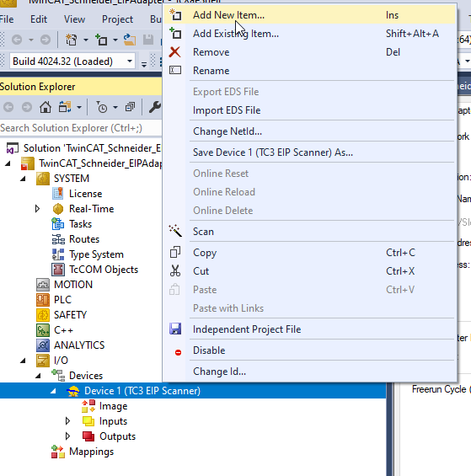Click Solution Explorer Home icon
Viewport: 471px width, 476px height.
pyautogui.click(x=45, y=107)
